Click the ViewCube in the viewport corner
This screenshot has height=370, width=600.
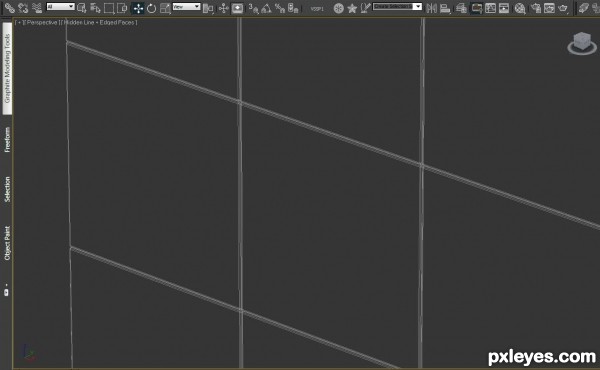pos(582,43)
